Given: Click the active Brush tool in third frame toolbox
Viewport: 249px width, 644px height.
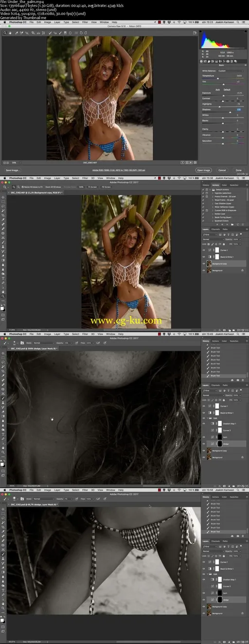Looking at the screenshot, I should (x=3, y=398).
